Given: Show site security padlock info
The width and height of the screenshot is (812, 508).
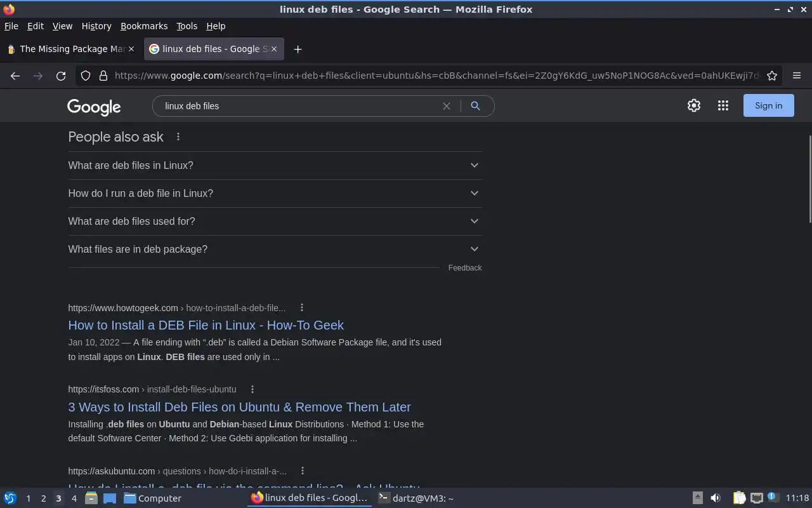Looking at the screenshot, I should [103, 76].
